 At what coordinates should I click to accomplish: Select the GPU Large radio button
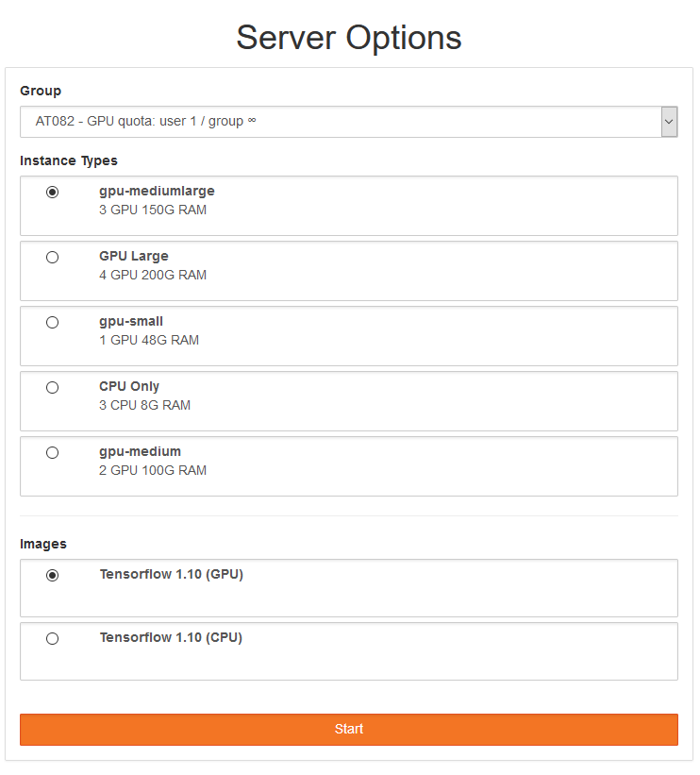point(52,258)
